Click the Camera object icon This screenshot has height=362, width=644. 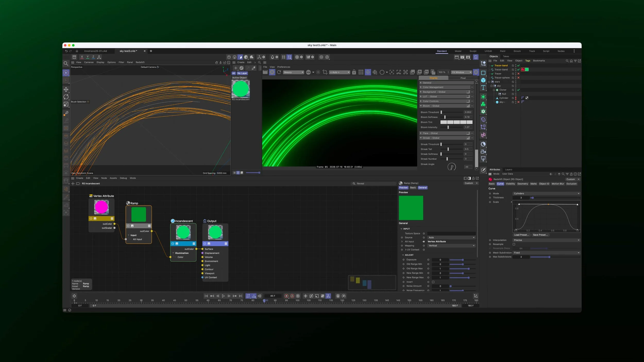tap(483, 152)
